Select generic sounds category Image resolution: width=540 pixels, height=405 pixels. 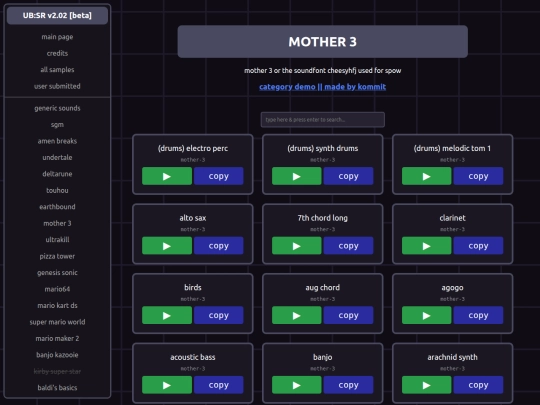[x=57, y=108]
